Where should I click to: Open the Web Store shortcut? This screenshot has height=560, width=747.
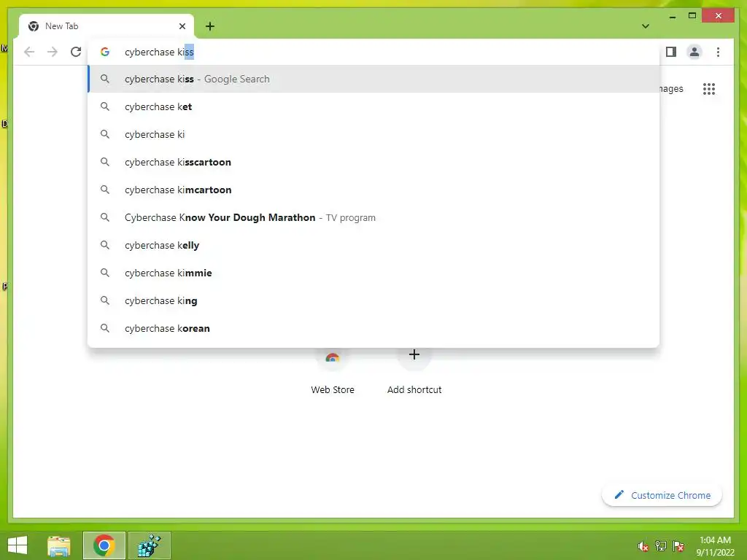333,371
